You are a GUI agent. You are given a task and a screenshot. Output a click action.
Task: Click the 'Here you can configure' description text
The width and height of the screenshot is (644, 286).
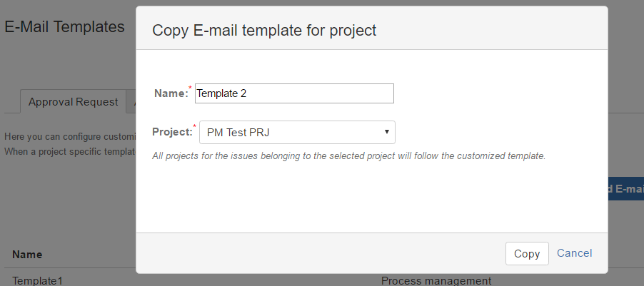[x=69, y=136]
